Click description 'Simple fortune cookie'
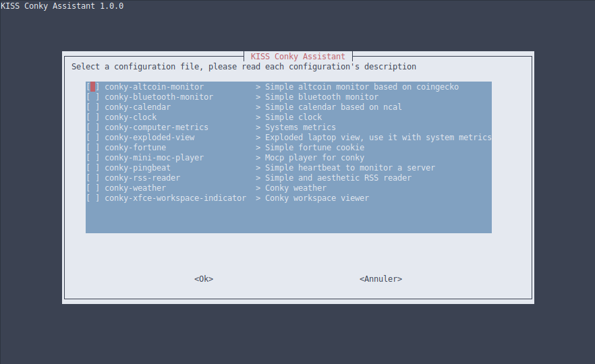 click(314, 148)
